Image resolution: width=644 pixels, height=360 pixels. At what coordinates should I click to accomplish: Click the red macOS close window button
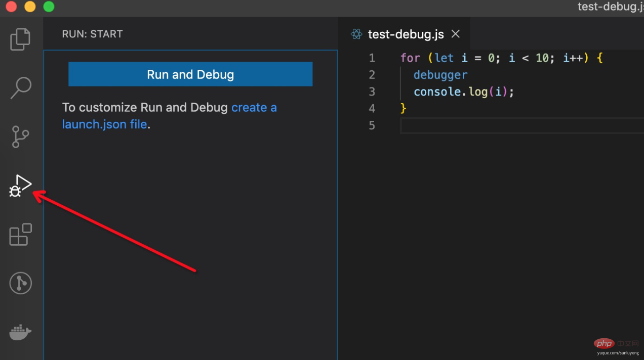coord(11,7)
